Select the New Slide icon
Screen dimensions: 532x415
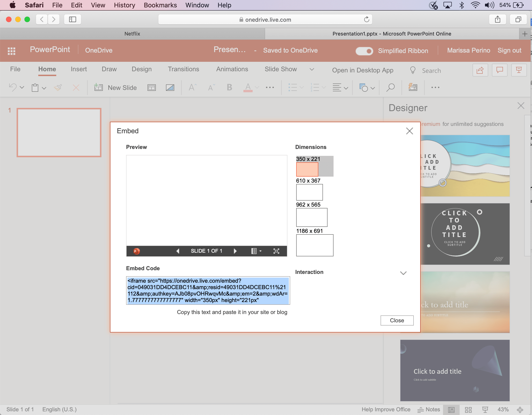[x=98, y=87]
